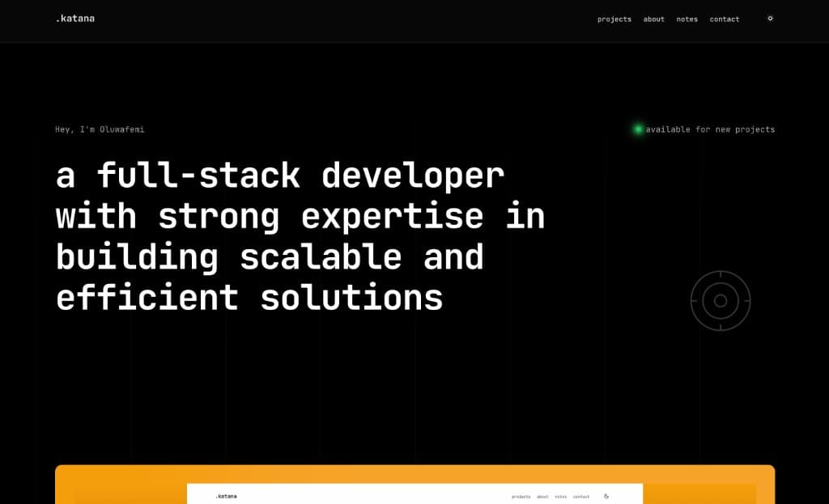Open the projects page from top navigation
Viewport: 829px width, 504px height.
click(614, 19)
